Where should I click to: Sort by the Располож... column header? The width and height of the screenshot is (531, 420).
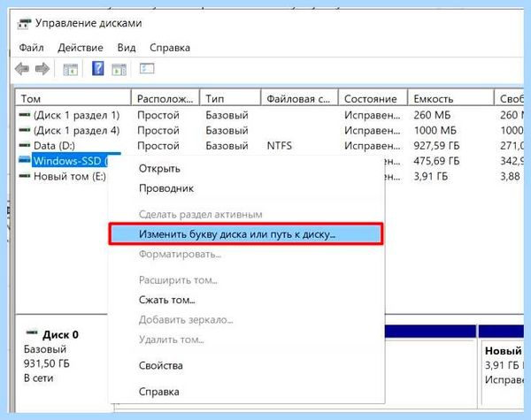tap(165, 98)
